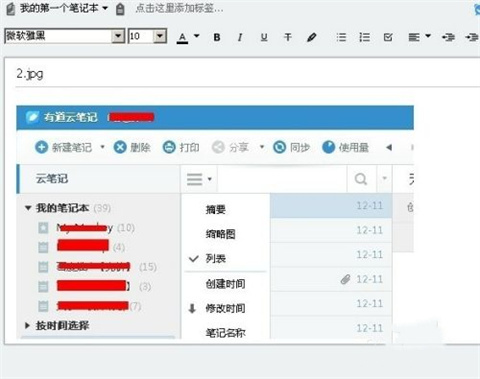480x379 pixels.
Task: Click the text alignment icon
Action: pos(414,37)
